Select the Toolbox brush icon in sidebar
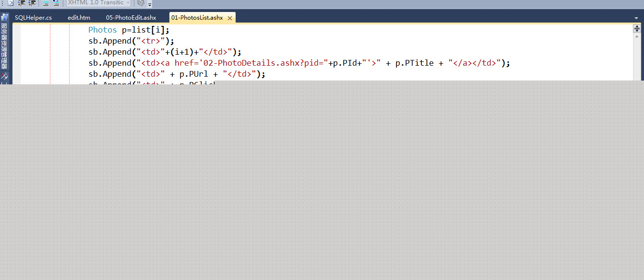Screen dimensions: 644x280 coord(4,75)
